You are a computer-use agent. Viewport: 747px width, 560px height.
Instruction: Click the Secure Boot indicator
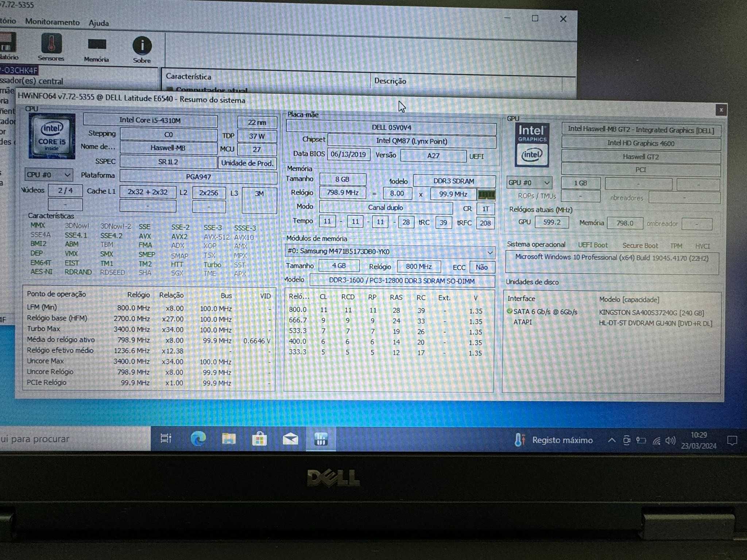click(x=640, y=246)
